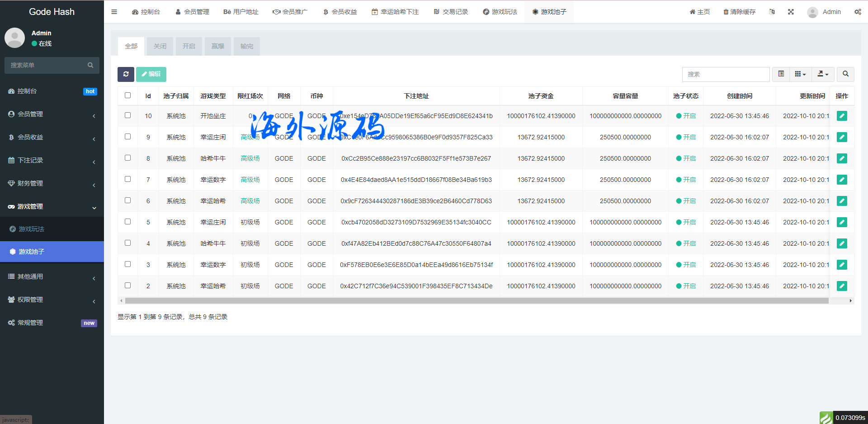Screen dimensions: 868x424
Task: Check the select-all checkbox in table header
Action: [x=127, y=95]
